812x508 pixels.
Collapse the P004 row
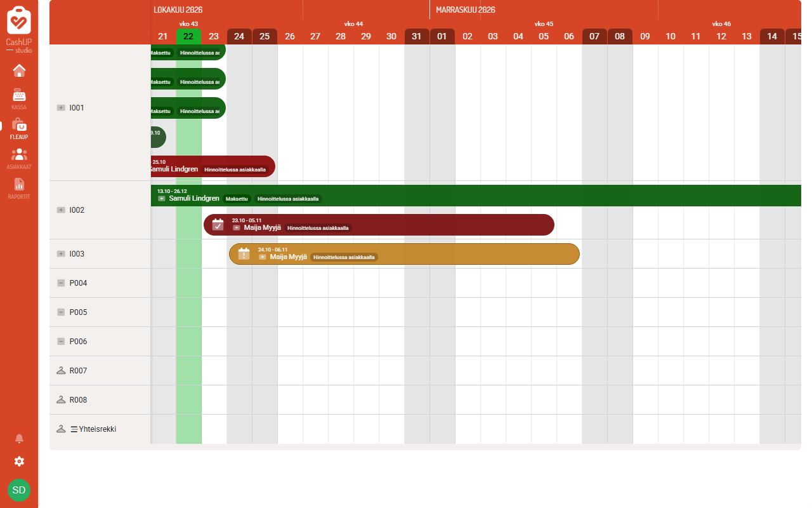pos(61,283)
